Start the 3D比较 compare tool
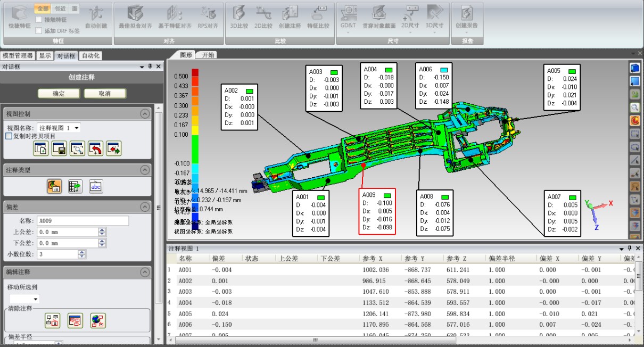The image size is (644, 347). 238,16
